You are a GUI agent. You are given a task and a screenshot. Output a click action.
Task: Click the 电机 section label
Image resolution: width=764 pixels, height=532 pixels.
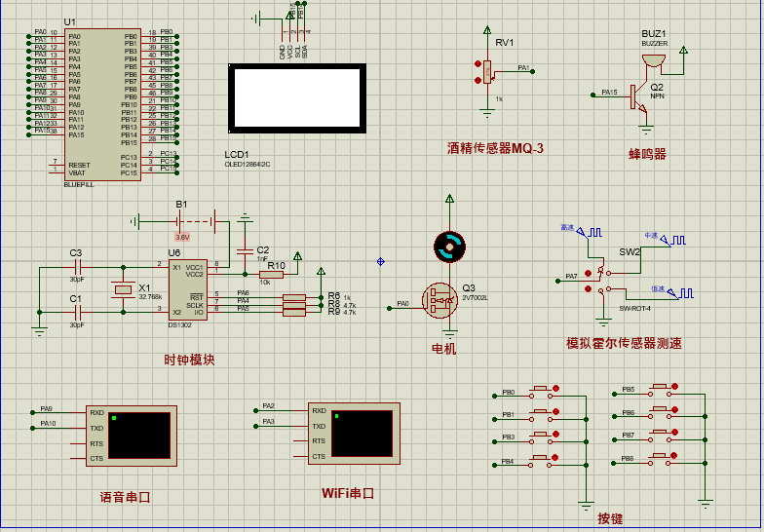tap(444, 349)
